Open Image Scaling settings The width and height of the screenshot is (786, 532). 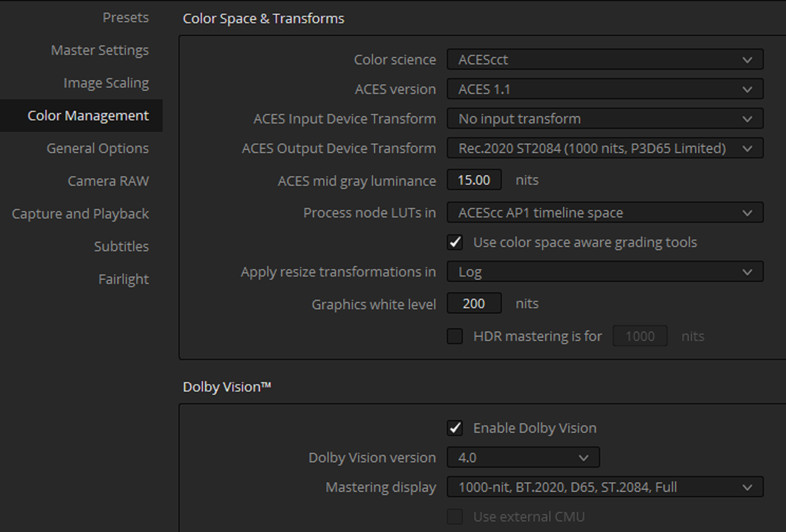106,82
